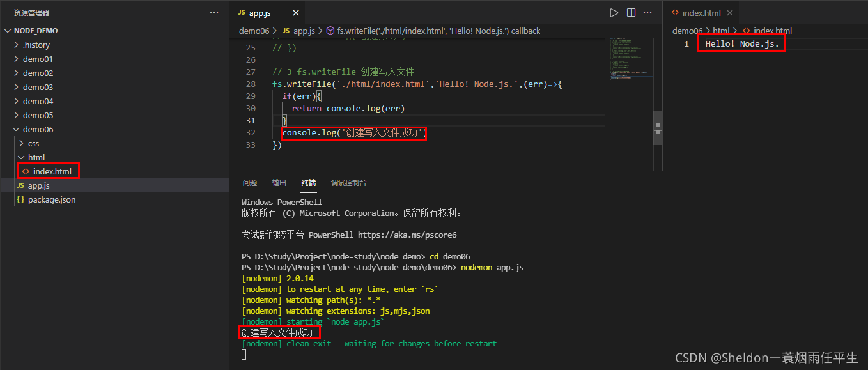Open editor more actions ellipsis
Screen dimensions: 868x370
pyautogui.click(x=648, y=13)
